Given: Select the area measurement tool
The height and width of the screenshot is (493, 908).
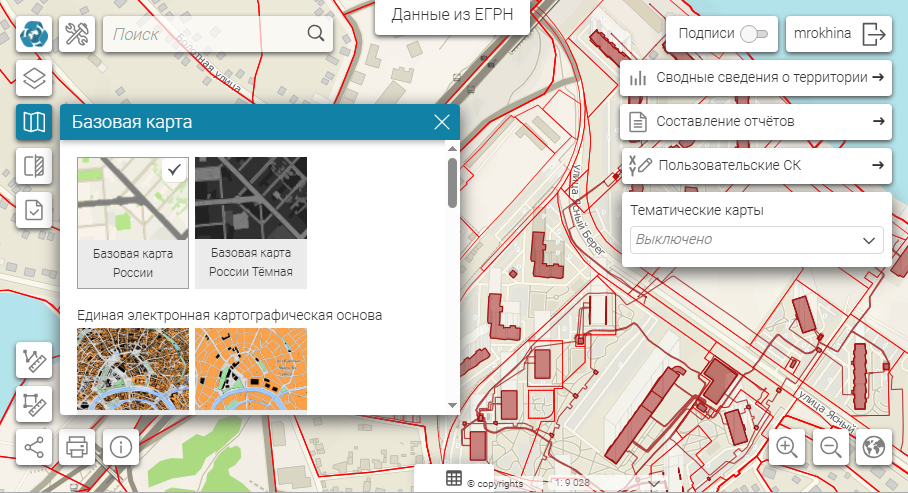Looking at the screenshot, I should click(34, 403).
